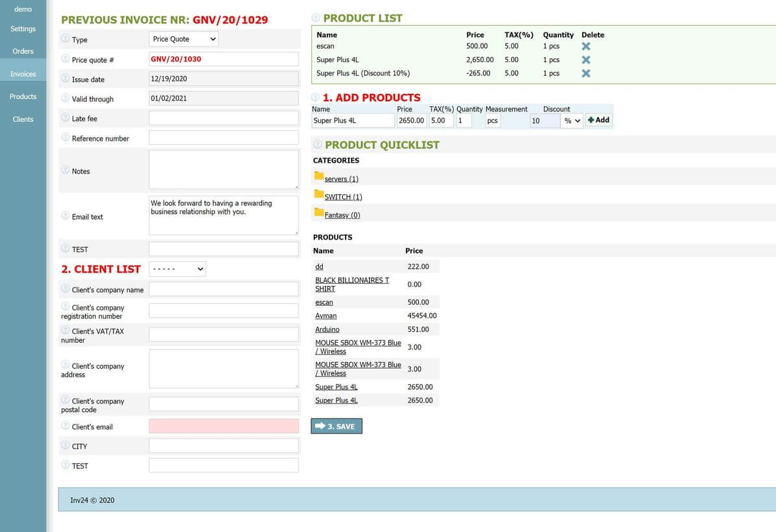The height and width of the screenshot is (532, 776).
Task: Click inside the Notes text area
Action: (x=223, y=168)
